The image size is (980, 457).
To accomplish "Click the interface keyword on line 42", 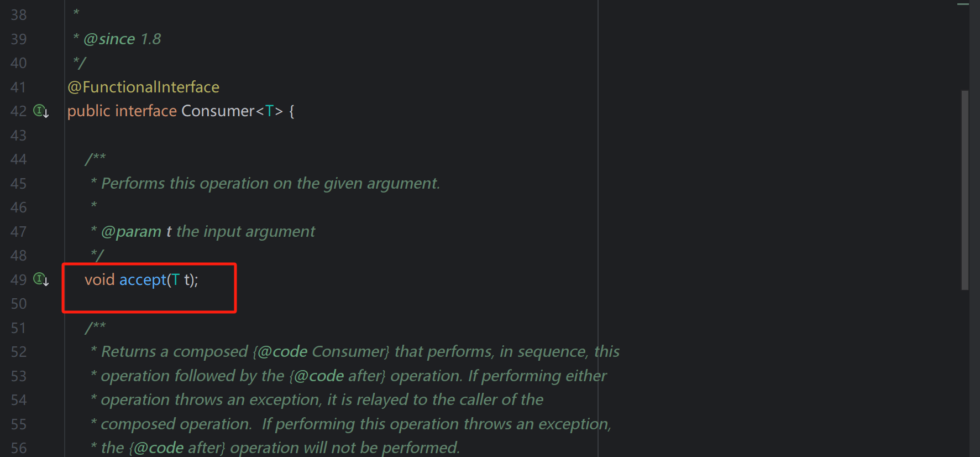I will point(146,111).
